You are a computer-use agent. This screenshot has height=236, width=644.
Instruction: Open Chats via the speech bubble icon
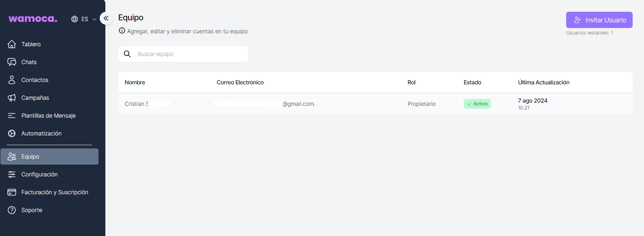[x=12, y=62]
